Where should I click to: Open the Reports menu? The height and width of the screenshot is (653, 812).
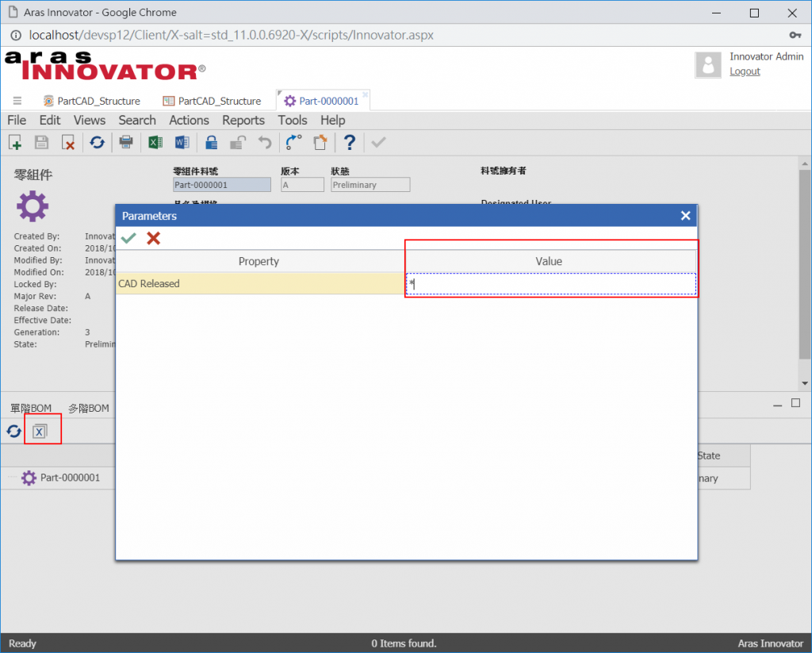(243, 121)
